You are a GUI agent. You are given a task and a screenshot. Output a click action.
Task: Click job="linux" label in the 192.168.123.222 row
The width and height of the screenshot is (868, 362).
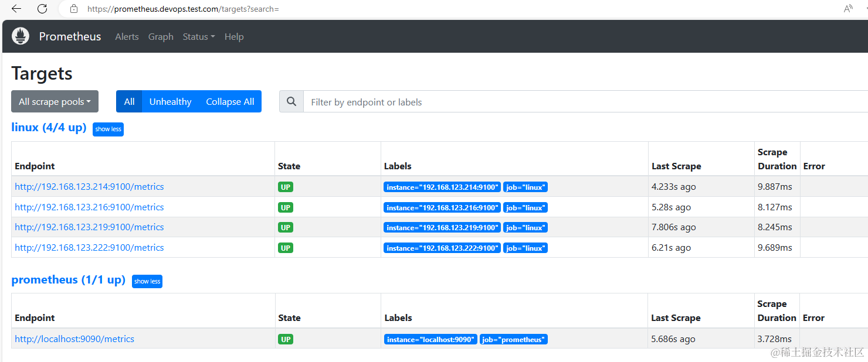click(525, 248)
